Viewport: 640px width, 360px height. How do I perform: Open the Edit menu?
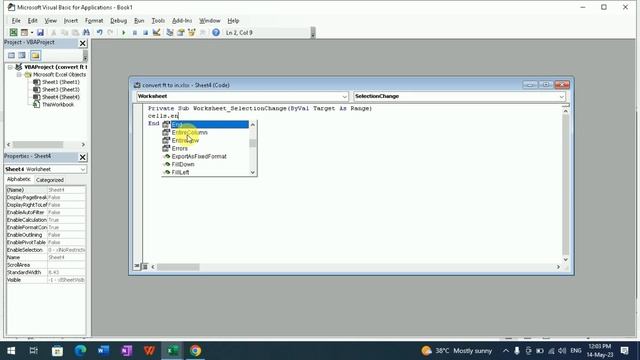coord(33,20)
